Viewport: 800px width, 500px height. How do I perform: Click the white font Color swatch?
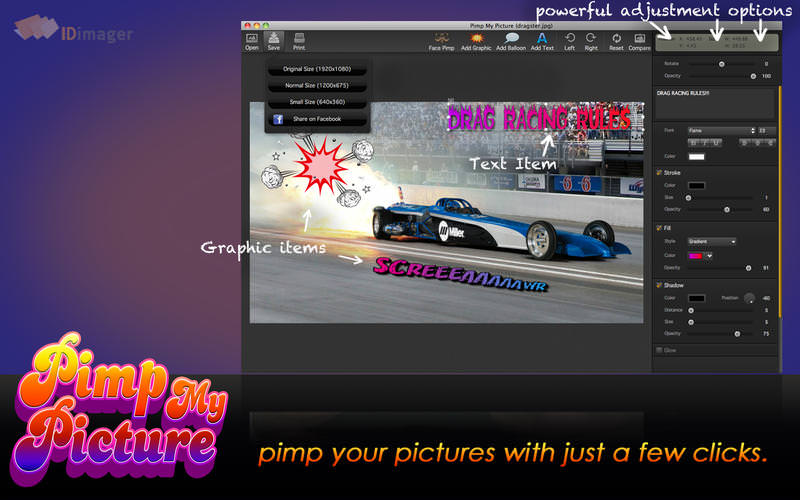pos(696,157)
